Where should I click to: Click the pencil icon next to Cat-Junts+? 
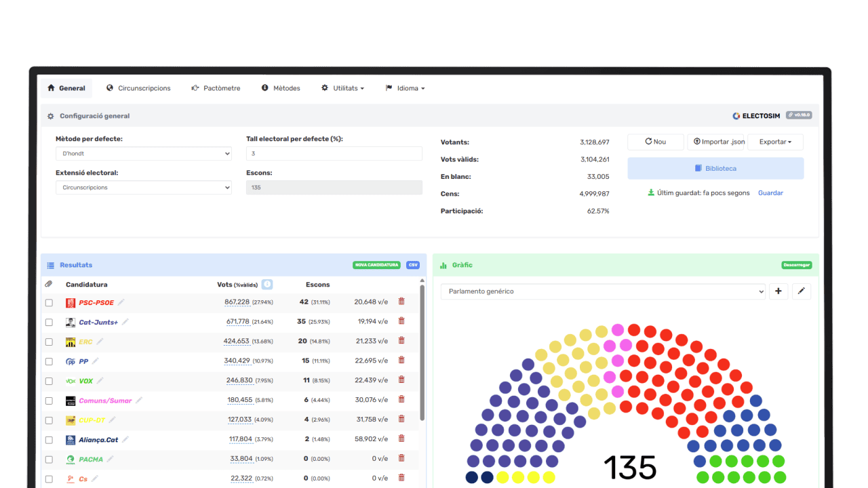click(x=125, y=322)
